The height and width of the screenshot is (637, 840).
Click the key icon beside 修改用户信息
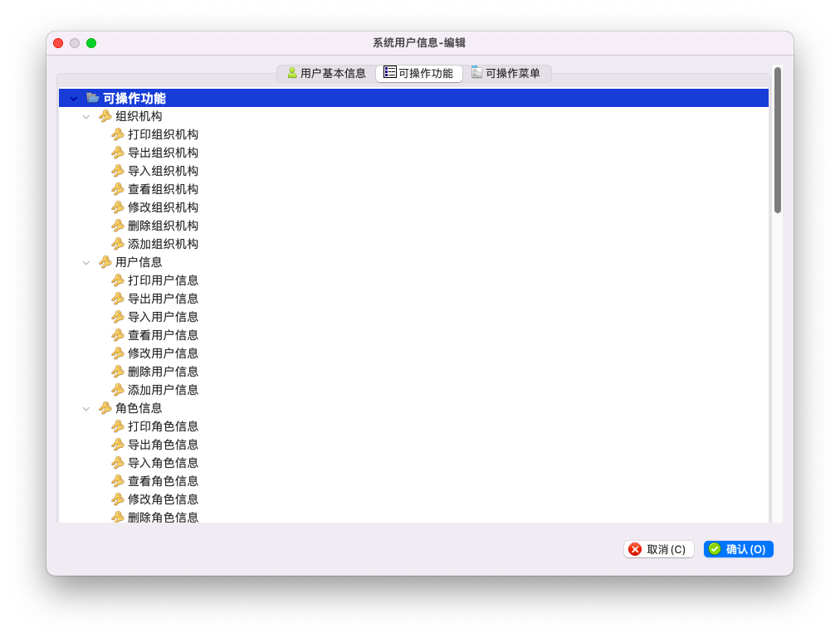(x=118, y=353)
